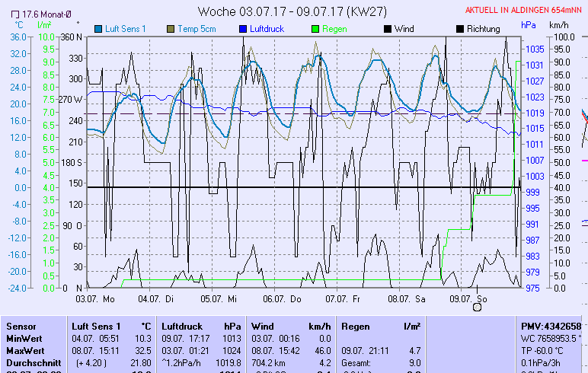Click the Sensor column header in table

[x=21, y=326]
